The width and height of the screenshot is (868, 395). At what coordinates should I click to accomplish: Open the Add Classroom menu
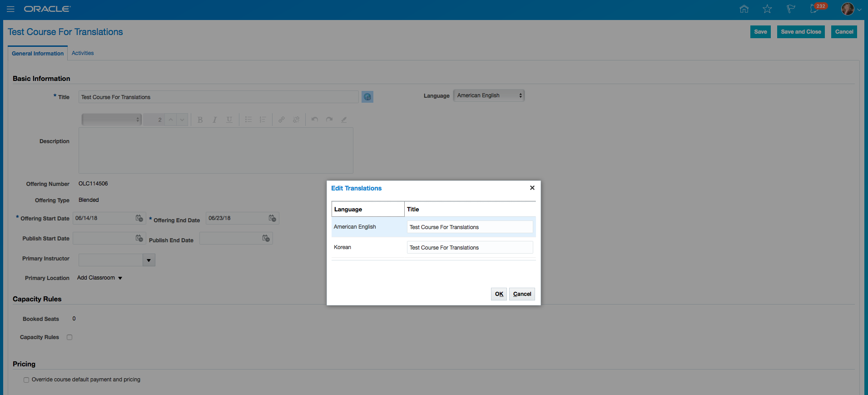(99, 278)
